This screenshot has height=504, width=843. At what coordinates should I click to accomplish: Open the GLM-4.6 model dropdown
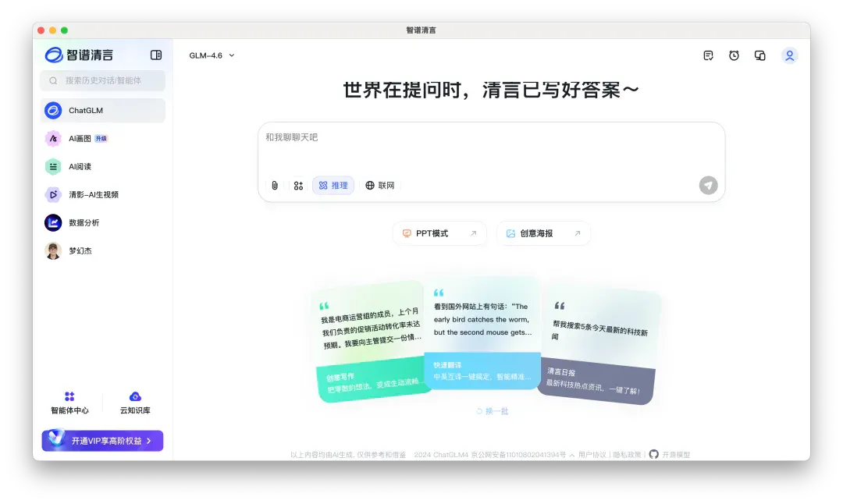click(x=212, y=55)
